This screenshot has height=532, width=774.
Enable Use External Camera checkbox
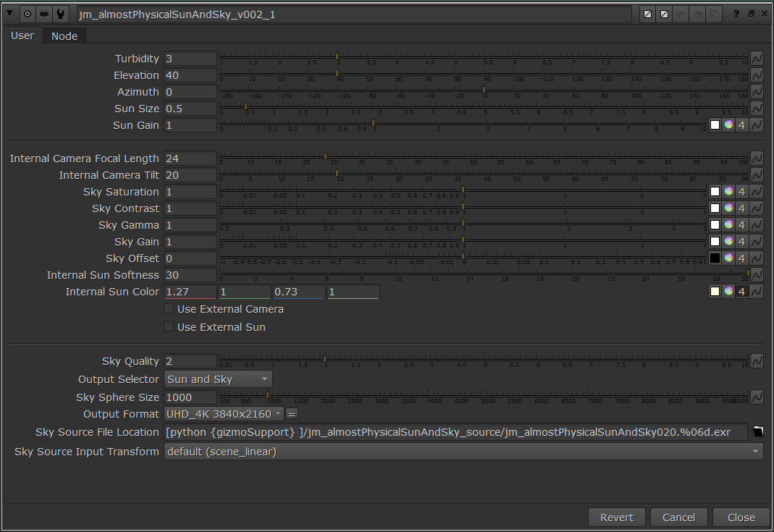(169, 309)
